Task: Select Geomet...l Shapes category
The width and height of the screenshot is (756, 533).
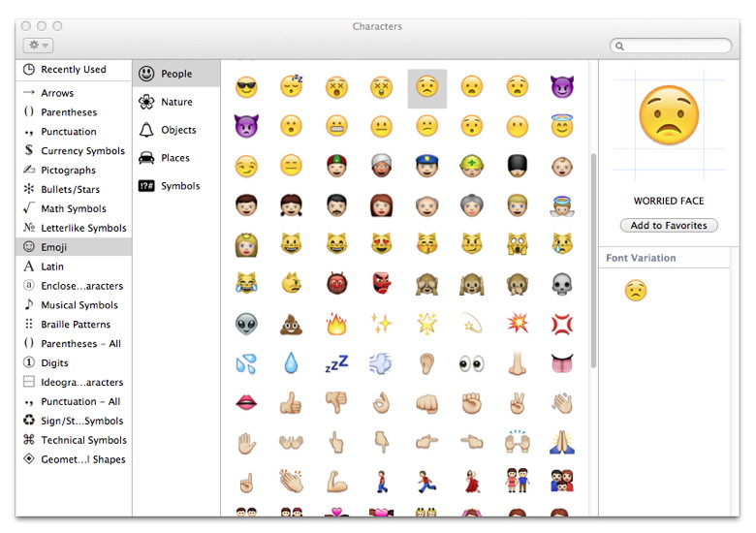Action: [x=74, y=459]
